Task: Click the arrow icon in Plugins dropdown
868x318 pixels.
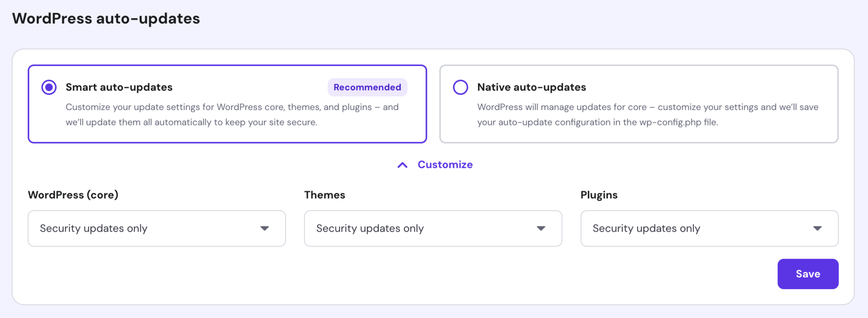Action: (818, 229)
